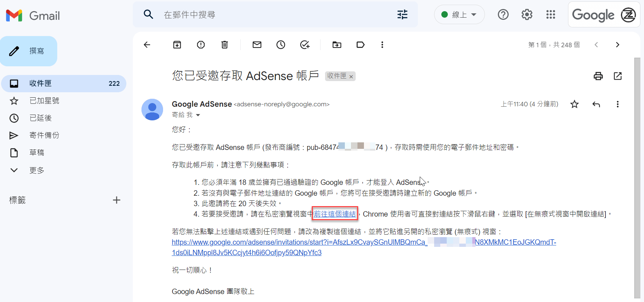
Task: Add email to Tasks
Action: click(x=305, y=45)
